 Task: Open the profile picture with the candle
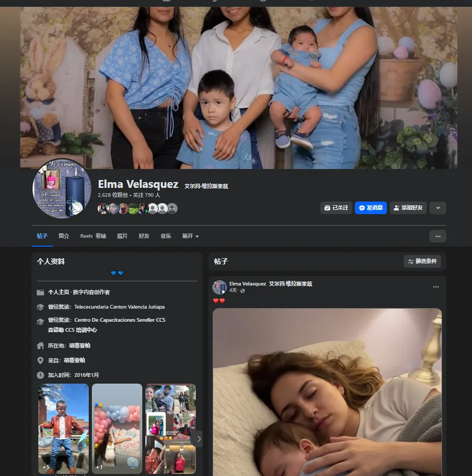(61, 188)
